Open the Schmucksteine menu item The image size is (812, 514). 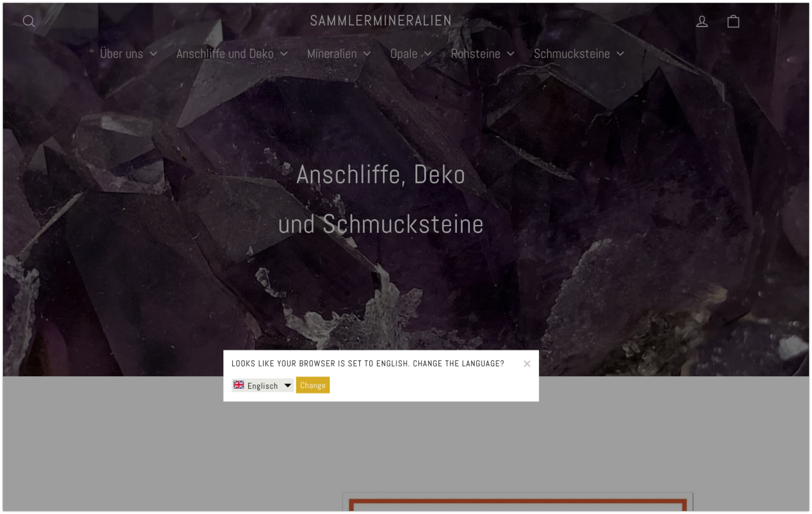(571, 54)
